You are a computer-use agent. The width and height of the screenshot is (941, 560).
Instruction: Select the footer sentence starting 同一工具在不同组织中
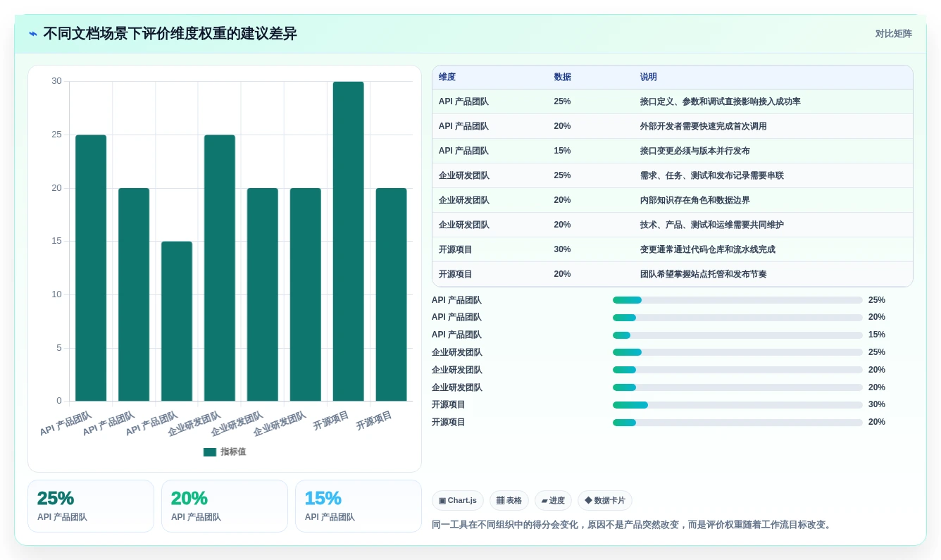coord(632,525)
